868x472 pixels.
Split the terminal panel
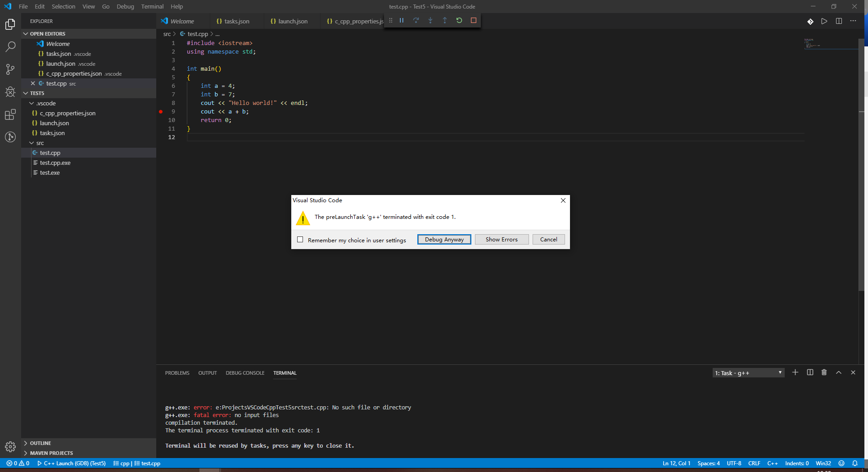pos(810,372)
